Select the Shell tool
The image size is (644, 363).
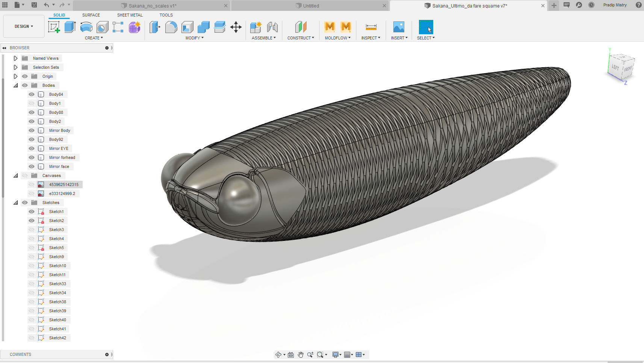point(187,27)
